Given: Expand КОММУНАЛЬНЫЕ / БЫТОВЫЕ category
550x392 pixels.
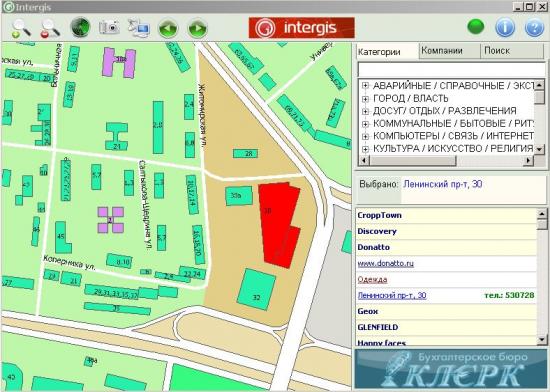Looking at the screenshot, I should pos(365,124).
